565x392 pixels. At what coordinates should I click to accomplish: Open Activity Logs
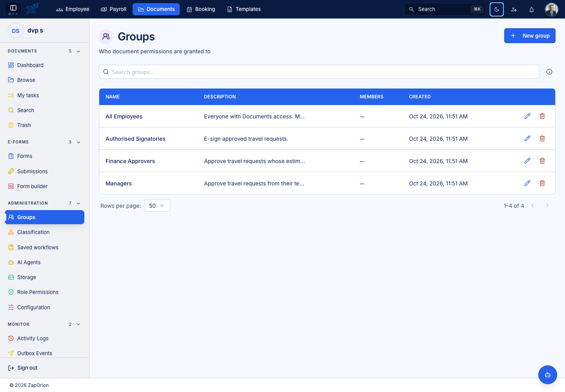pyautogui.click(x=44, y=338)
